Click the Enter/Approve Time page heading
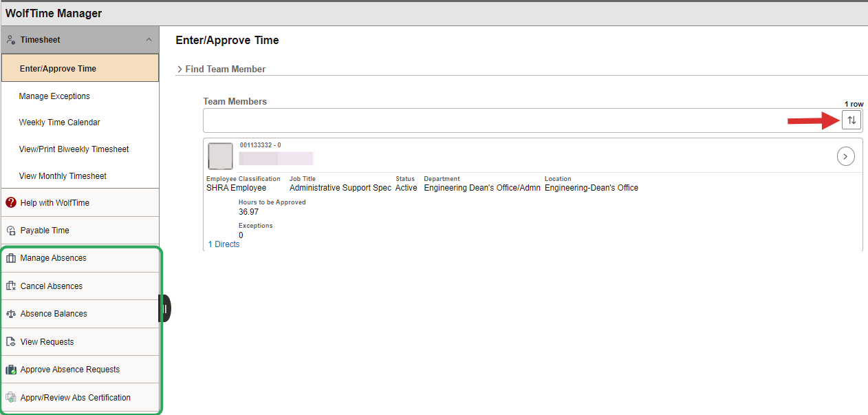The height and width of the screenshot is (415, 868). click(x=228, y=40)
